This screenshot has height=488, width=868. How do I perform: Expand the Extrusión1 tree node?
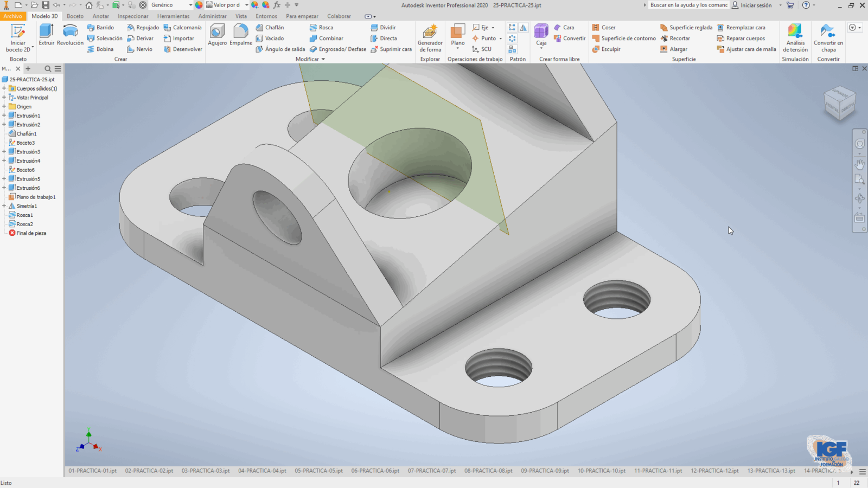coord(4,115)
